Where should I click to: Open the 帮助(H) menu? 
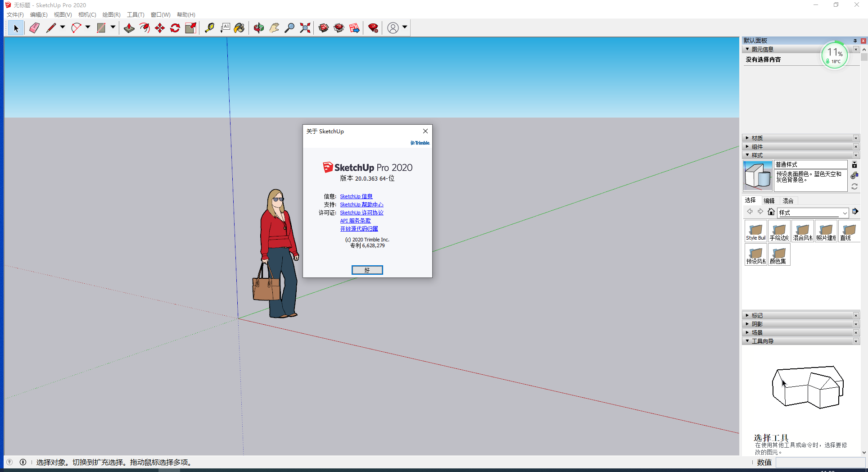[186, 15]
